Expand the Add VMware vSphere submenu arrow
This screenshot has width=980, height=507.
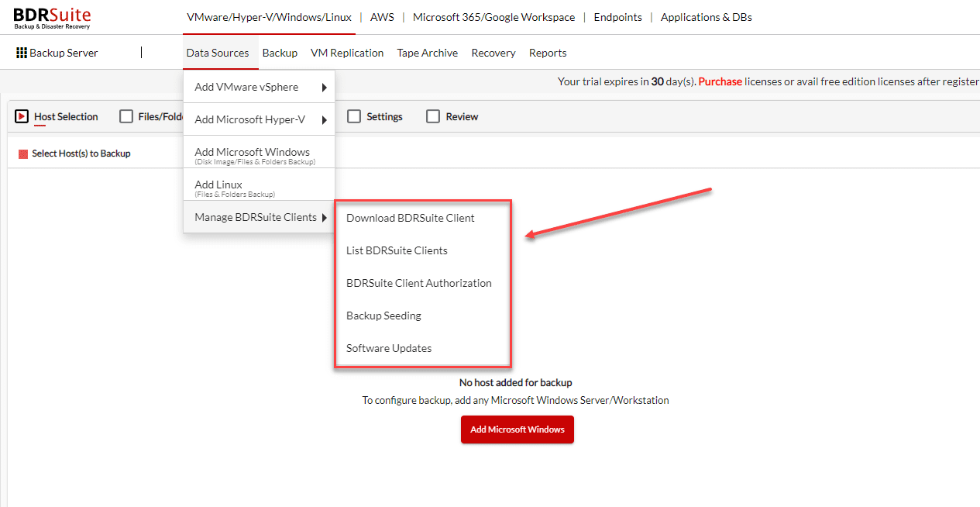coord(325,88)
